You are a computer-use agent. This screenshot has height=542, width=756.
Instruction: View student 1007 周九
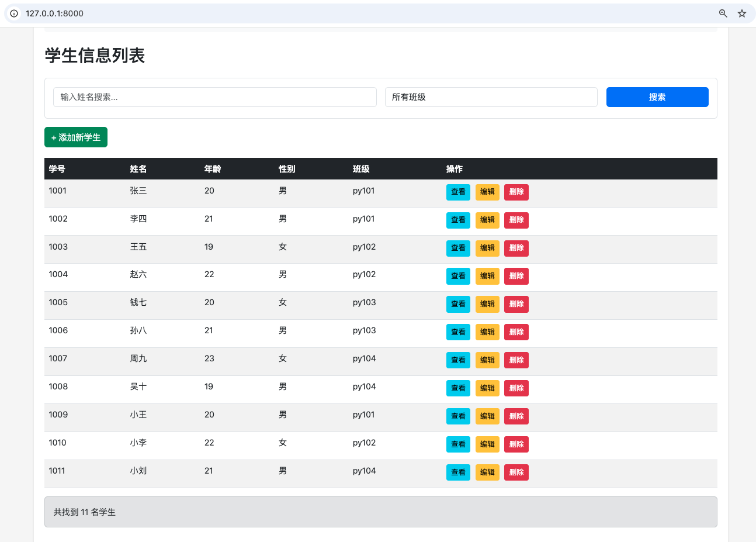(458, 360)
